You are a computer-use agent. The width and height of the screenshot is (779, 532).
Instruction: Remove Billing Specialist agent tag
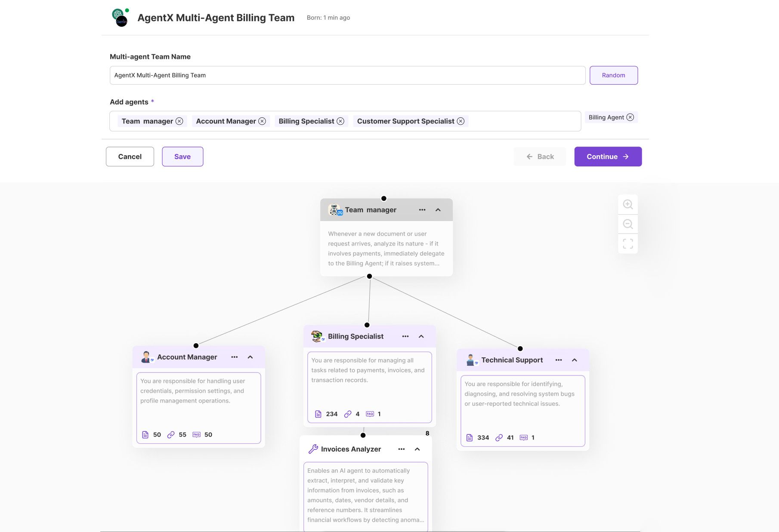(340, 121)
